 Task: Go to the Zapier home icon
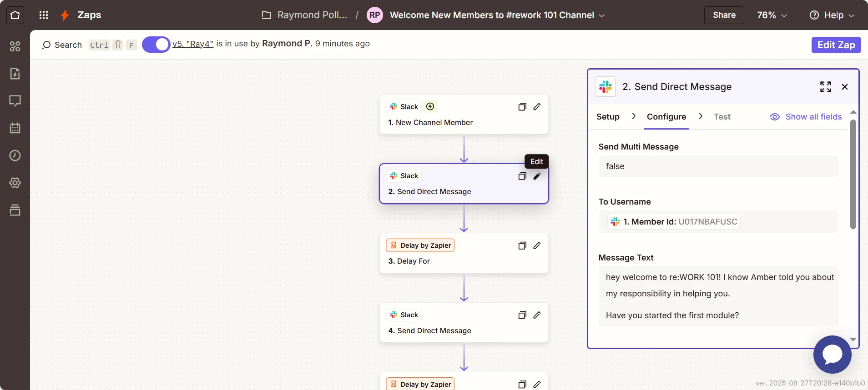pos(15,15)
